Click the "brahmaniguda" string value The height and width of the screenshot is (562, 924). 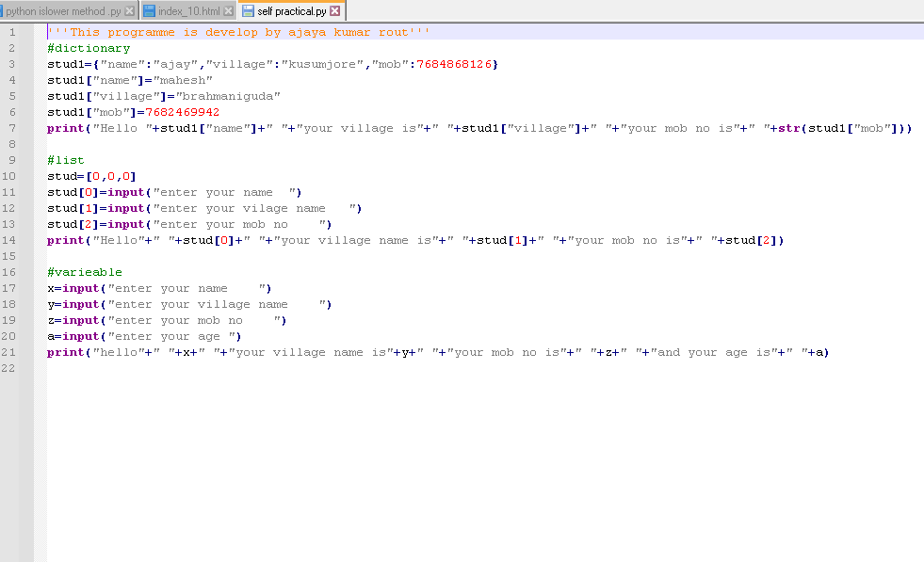coord(229,96)
